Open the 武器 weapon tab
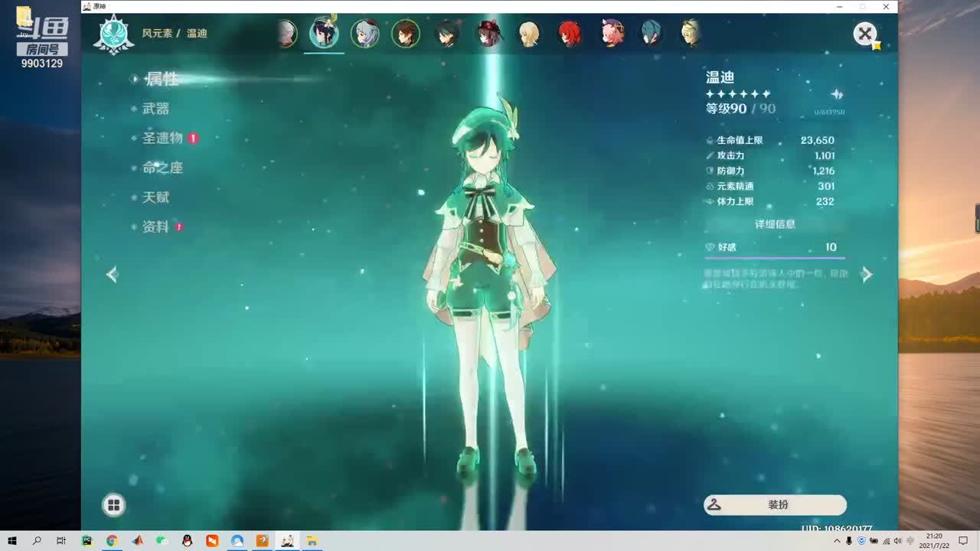The width and height of the screenshot is (980, 551). tap(155, 109)
